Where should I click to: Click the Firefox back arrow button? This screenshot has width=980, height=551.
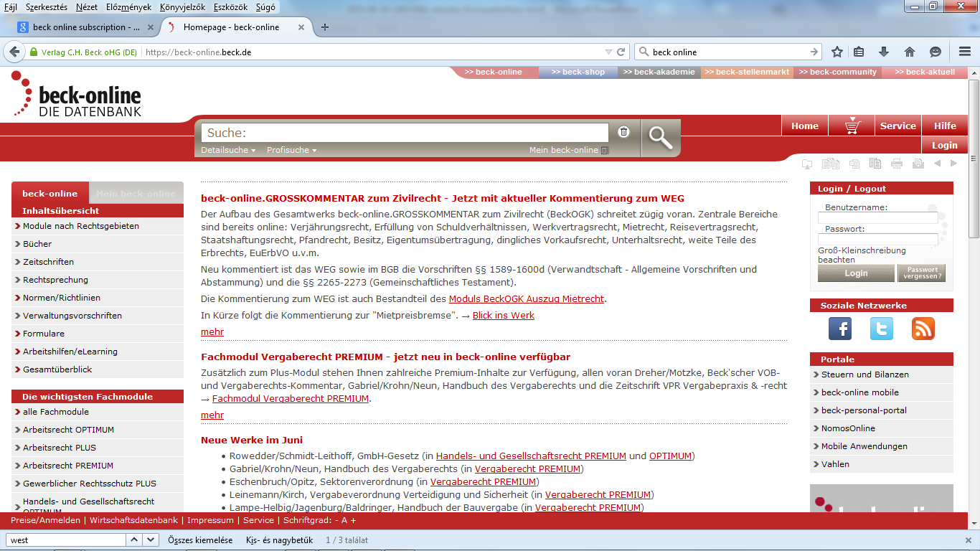(14, 52)
